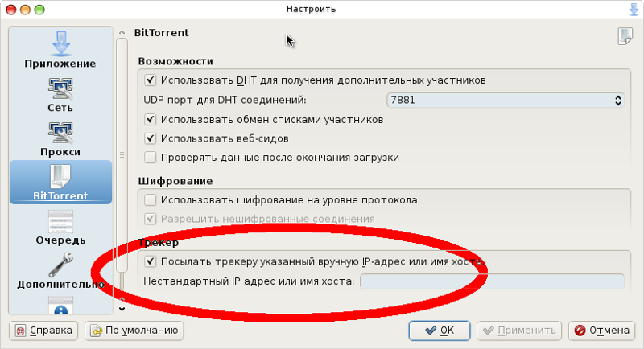Viewport: 644px width, 349px height.
Task: Click sidebar scroll down arrow
Action: coord(122,310)
